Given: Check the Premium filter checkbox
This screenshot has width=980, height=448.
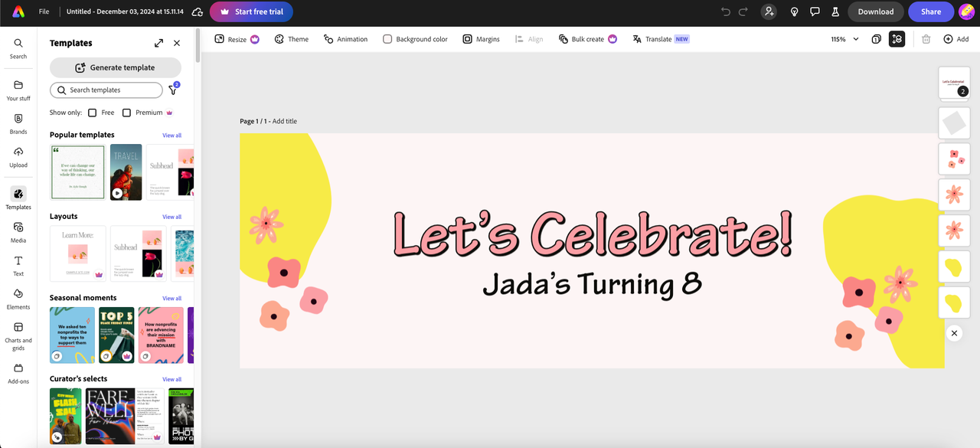Looking at the screenshot, I should click(x=126, y=113).
